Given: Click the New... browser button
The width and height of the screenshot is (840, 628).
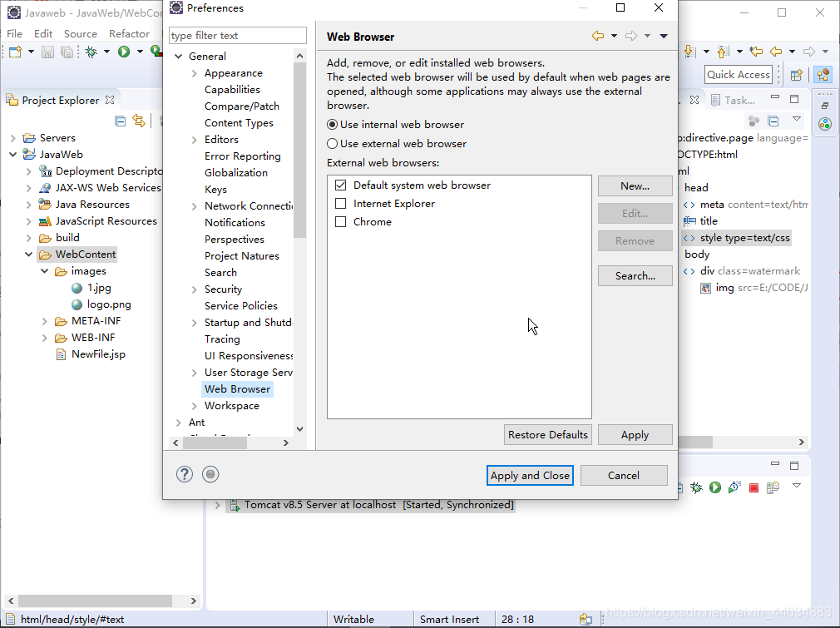Looking at the screenshot, I should 635,186.
